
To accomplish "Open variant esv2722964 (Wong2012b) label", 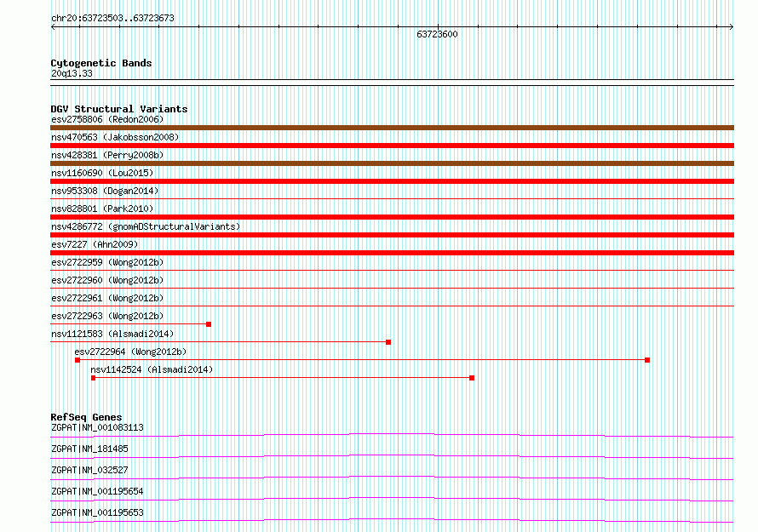I will pos(130,352).
